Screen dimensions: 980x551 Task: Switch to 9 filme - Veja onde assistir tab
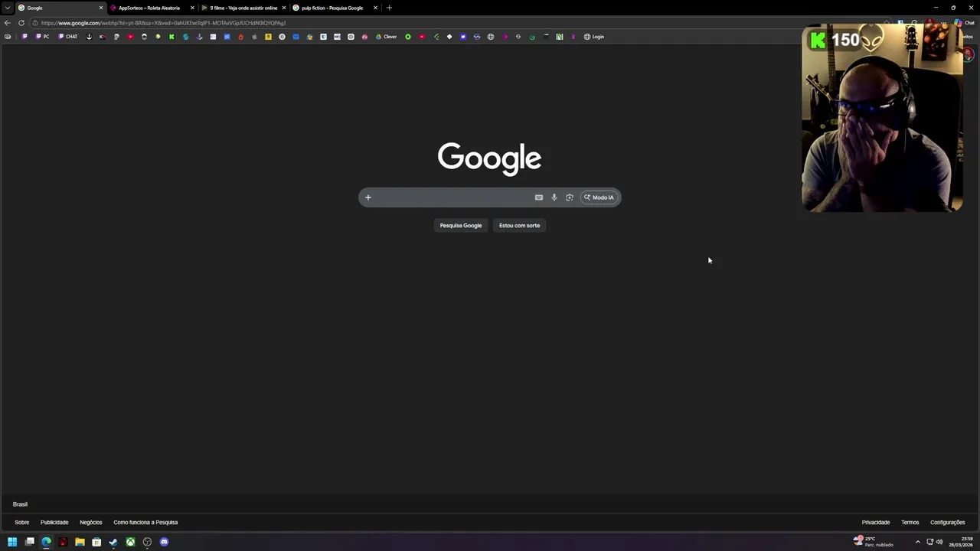(x=243, y=8)
